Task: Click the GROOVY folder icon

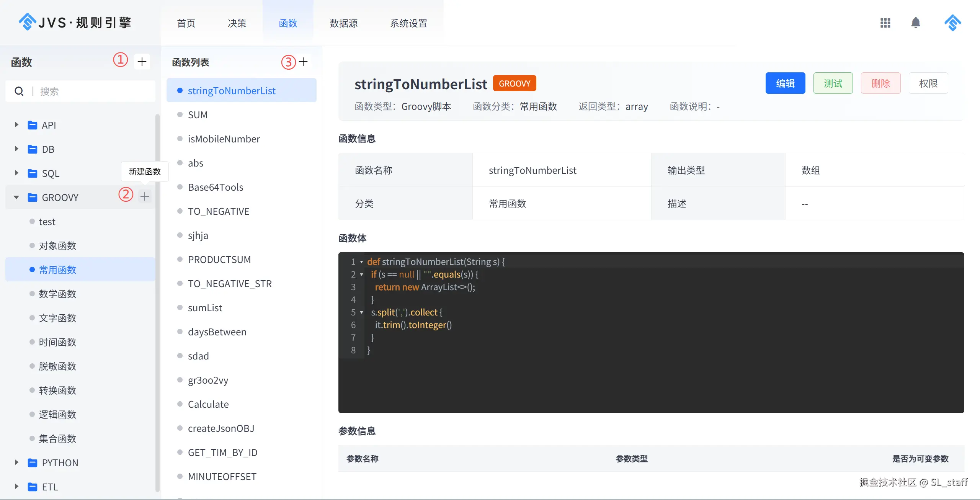Action: [33, 198]
